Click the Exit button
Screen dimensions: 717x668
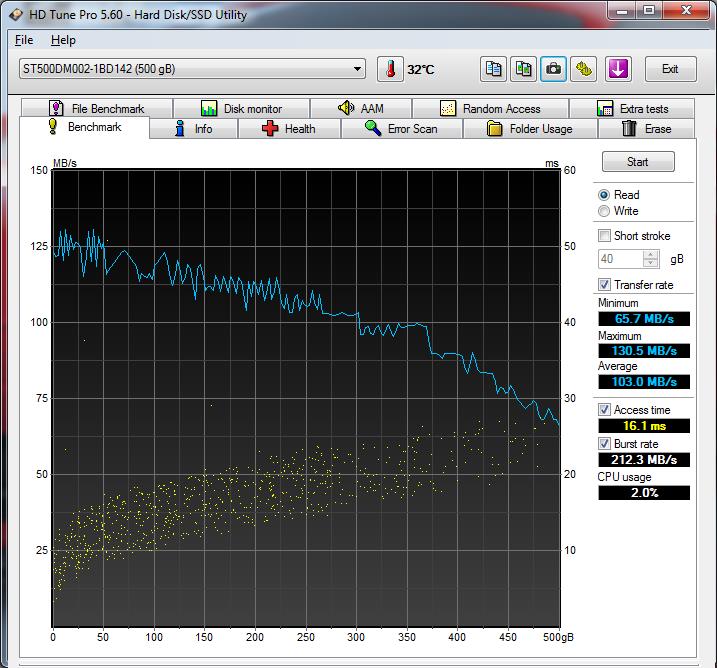pos(670,69)
